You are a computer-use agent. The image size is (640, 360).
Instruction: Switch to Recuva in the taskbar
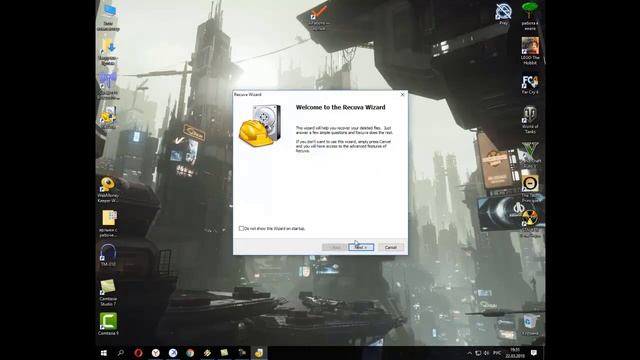point(259,353)
